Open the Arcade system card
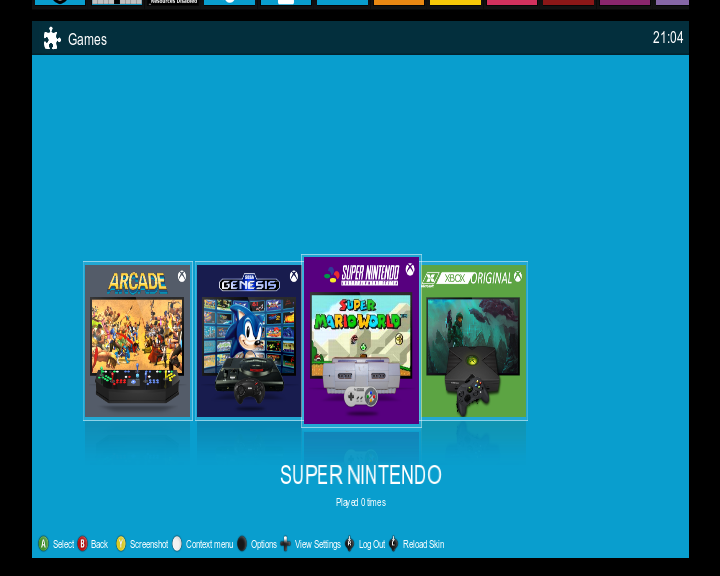This screenshot has height=576, width=720. click(138, 341)
